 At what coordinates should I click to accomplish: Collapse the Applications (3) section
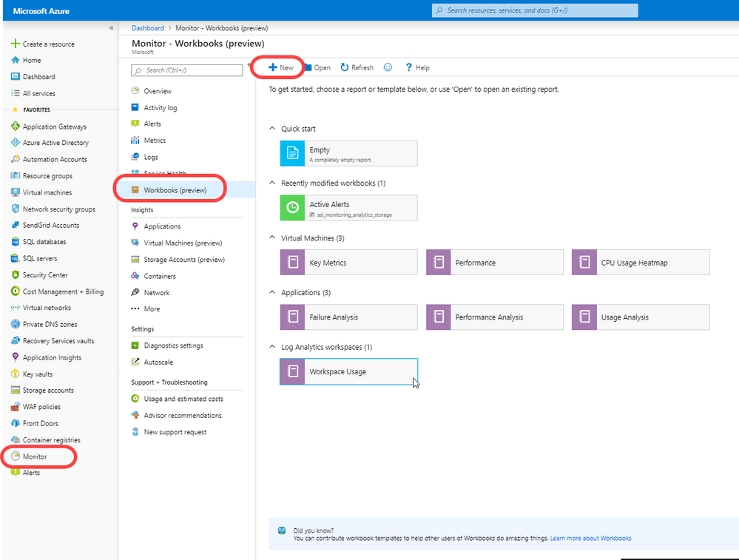click(x=272, y=292)
